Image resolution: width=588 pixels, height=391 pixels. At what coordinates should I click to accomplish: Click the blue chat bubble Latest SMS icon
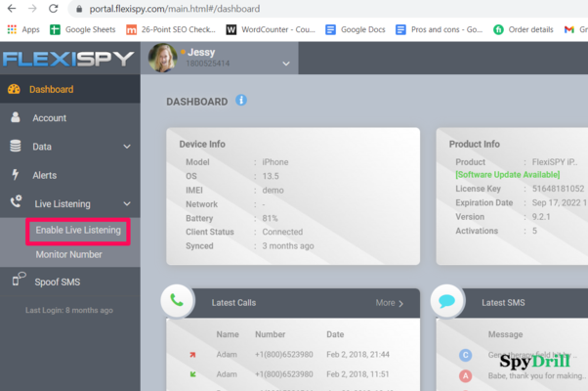point(446,301)
